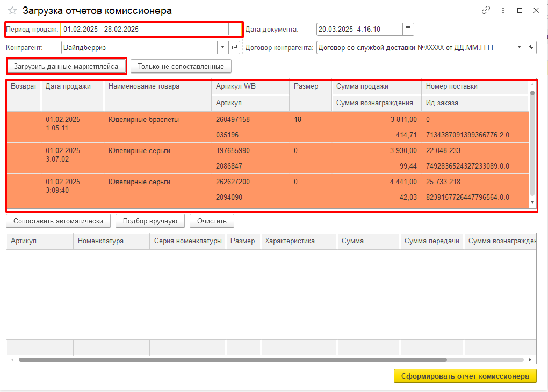Click Сформировать отчет комиссионера button
548x392 pixels.
(465, 376)
